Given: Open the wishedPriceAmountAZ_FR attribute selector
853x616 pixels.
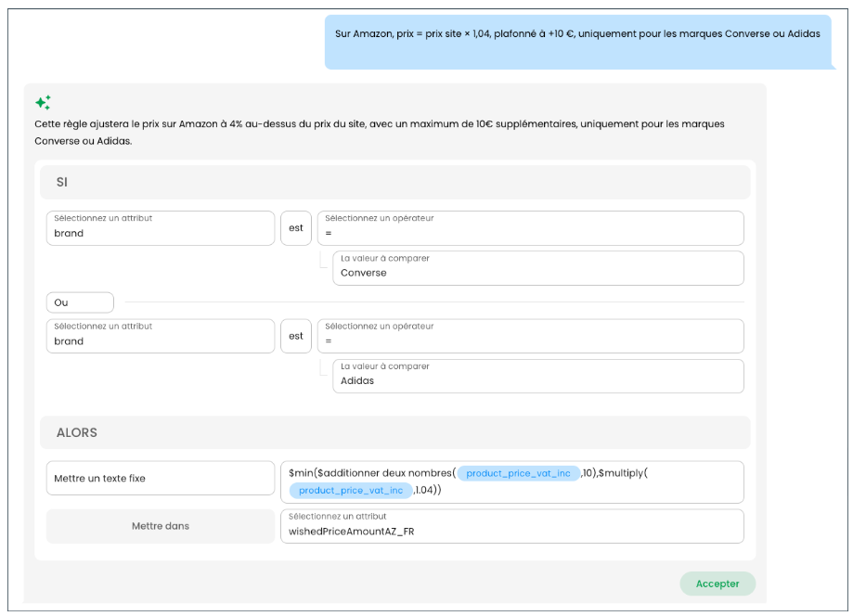Looking at the screenshot, I should coord(511,526).
